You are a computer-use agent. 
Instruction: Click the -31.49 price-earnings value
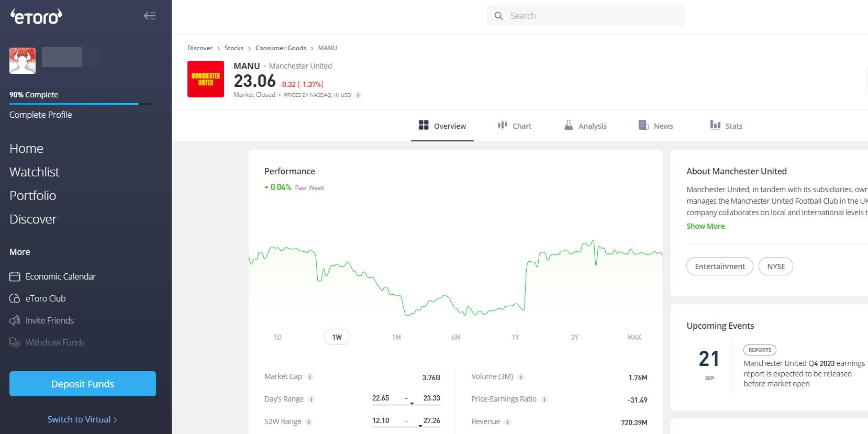pyautogui.click(x=638, y=400)
